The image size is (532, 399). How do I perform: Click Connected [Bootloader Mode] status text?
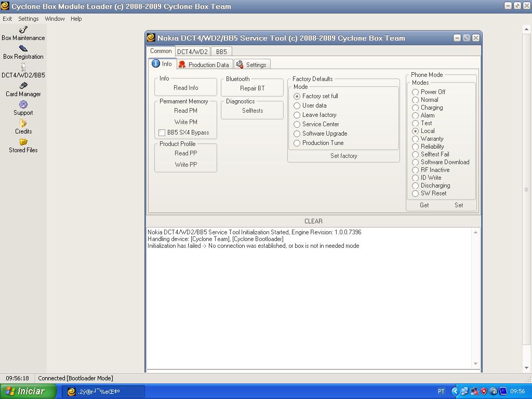point(75,378)
